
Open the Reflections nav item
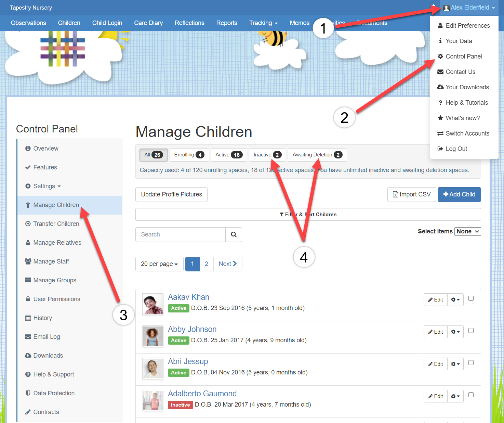tap(189, 23)
